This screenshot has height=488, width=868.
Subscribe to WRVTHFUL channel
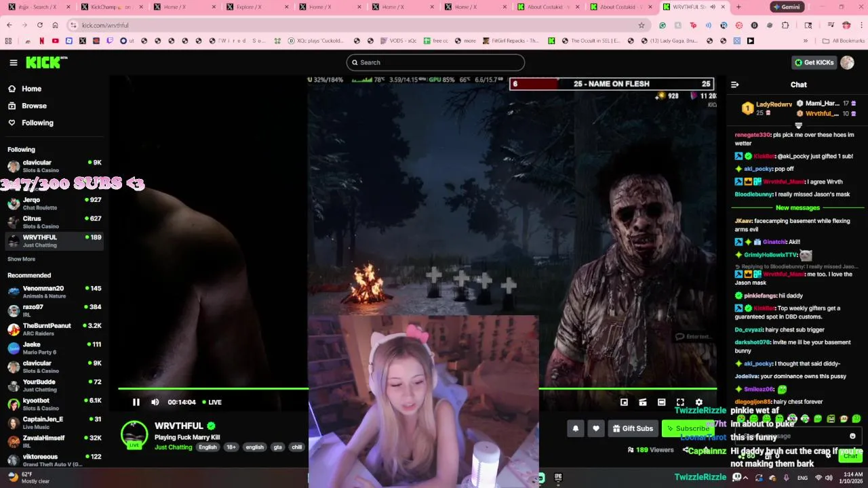pos(688,428)
